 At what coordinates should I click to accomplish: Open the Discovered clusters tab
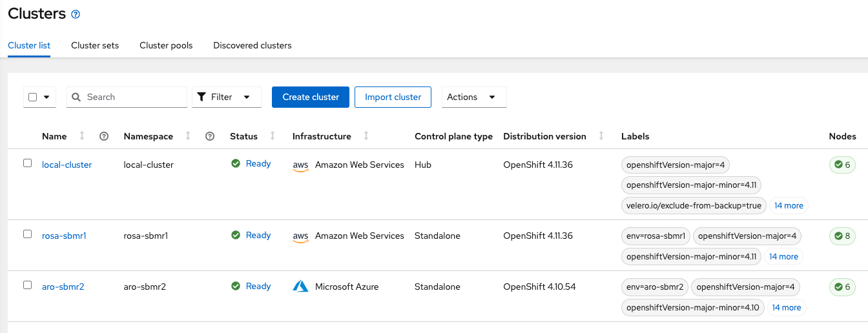point(252,46)
